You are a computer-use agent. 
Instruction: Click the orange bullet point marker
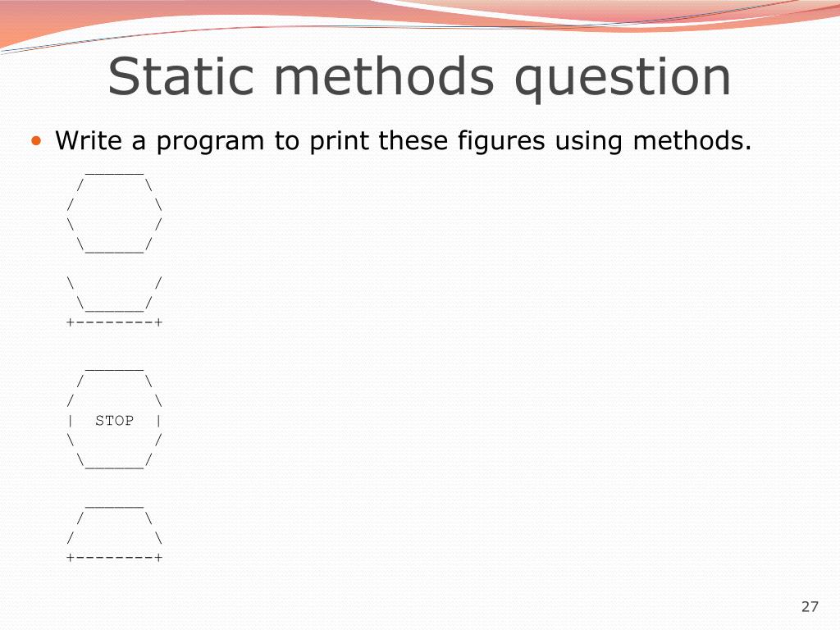36,141
